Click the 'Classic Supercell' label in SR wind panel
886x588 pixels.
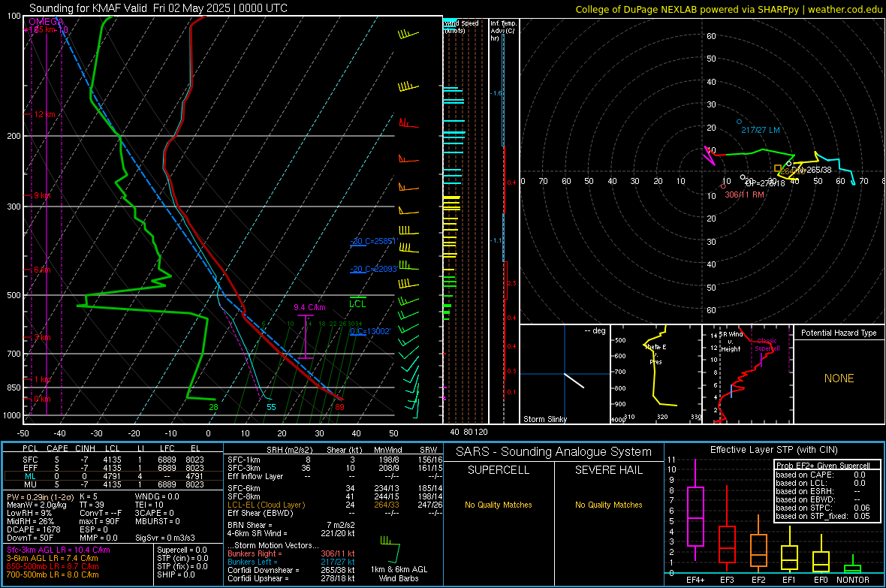767,345
